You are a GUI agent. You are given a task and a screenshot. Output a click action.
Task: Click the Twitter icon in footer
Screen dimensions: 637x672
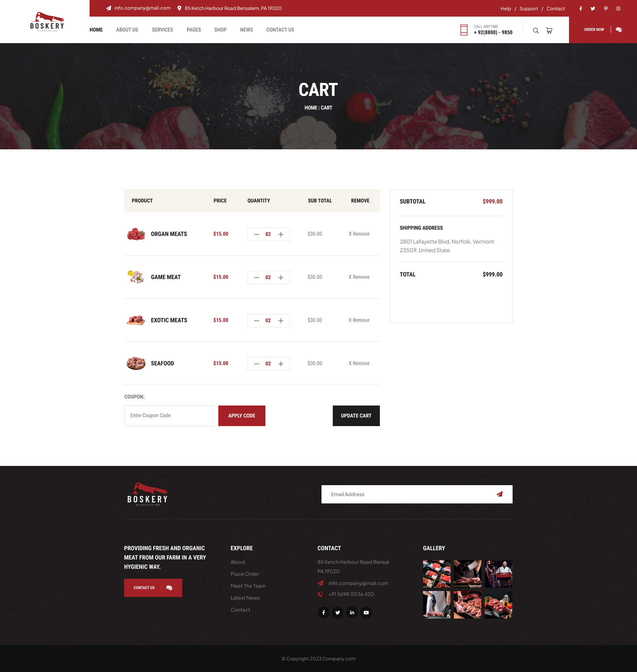pyautogui.click(x=338, y=612)
